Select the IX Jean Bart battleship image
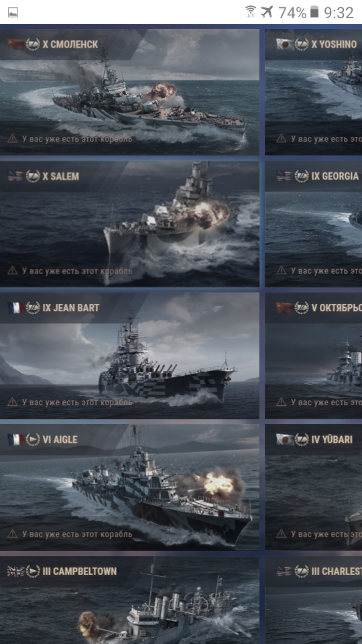The image size is (362, 644). pyautogui.click(x=129, y=356)
